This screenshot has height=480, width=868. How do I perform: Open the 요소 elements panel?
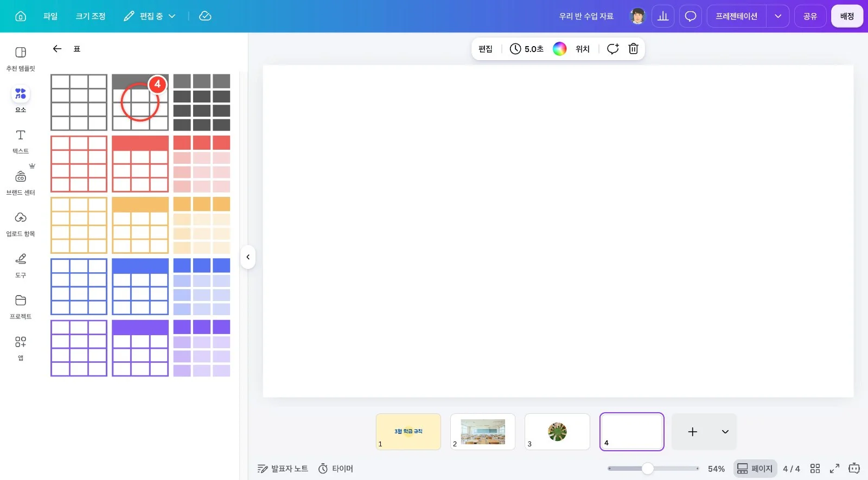click(21, 100)
